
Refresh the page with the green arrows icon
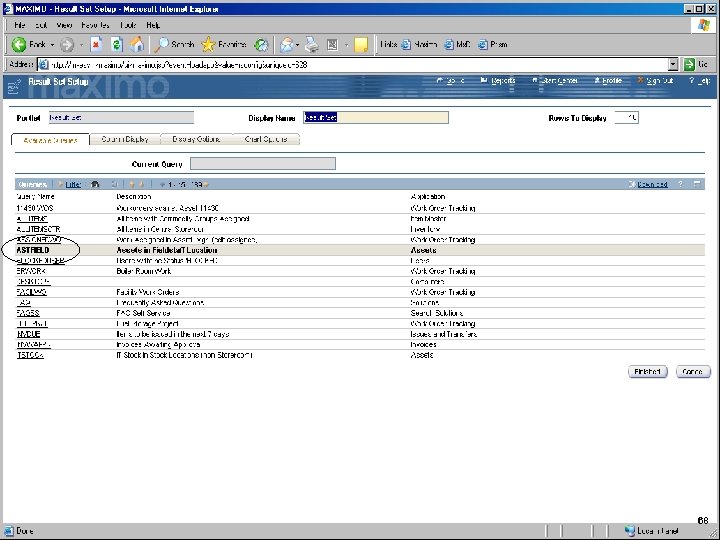[117, 45]
